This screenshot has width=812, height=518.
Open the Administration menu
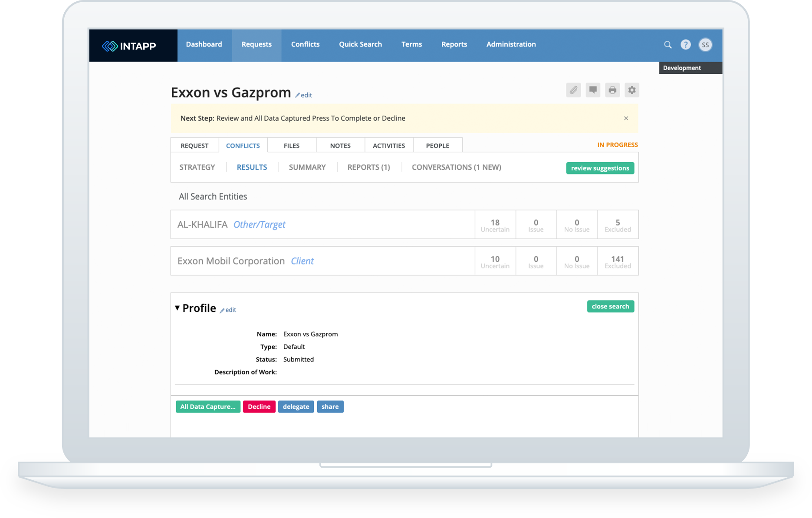(x=511, y=44)
